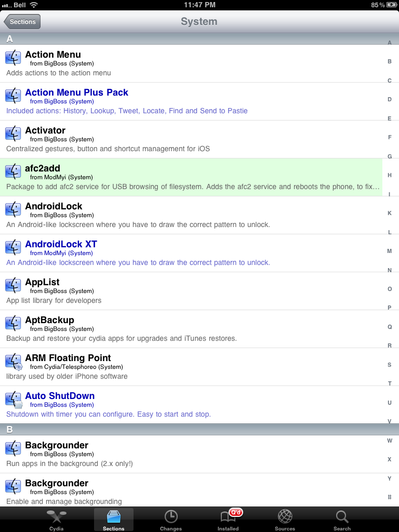
Task: Tap the System title in navigation bar
Action: tap(199, 21)
